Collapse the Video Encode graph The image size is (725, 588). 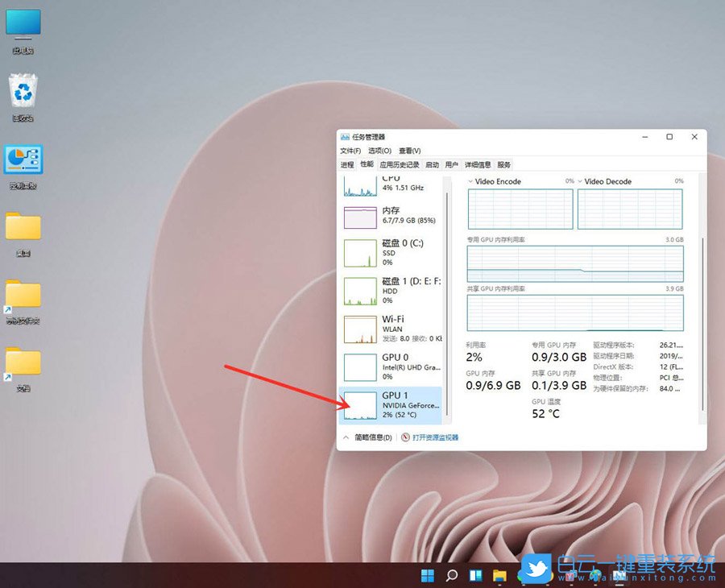[x=471, y=181]
